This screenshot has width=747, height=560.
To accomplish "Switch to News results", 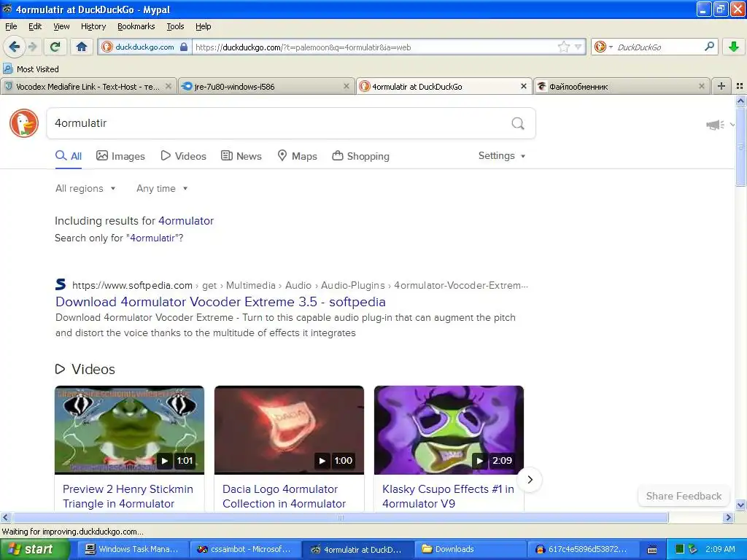I will [241, 156].
